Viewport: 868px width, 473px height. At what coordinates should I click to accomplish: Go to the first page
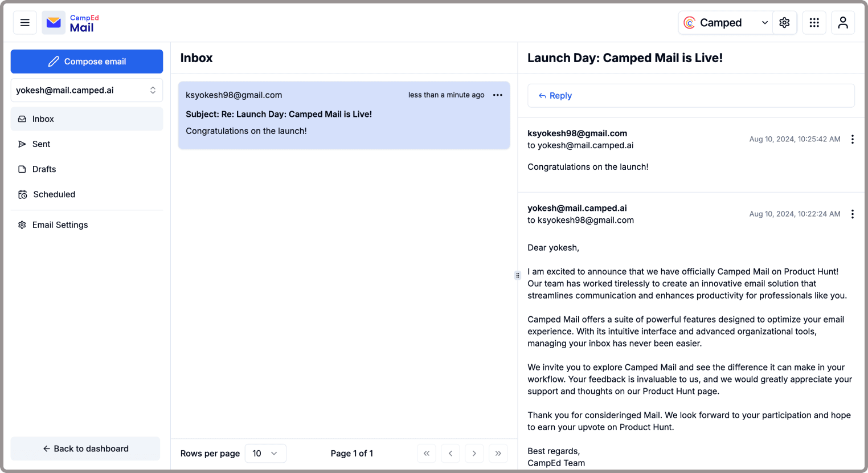click(x=427, y=454)
